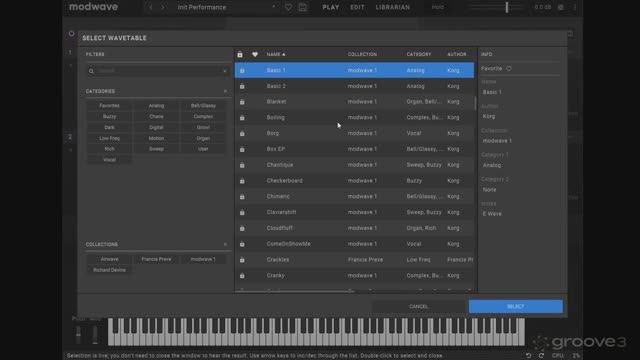Click the wavetable list vertical scrollbar
Image resolution: width=640 pixels, height=360 pixels.
click(x=475, y=103)
